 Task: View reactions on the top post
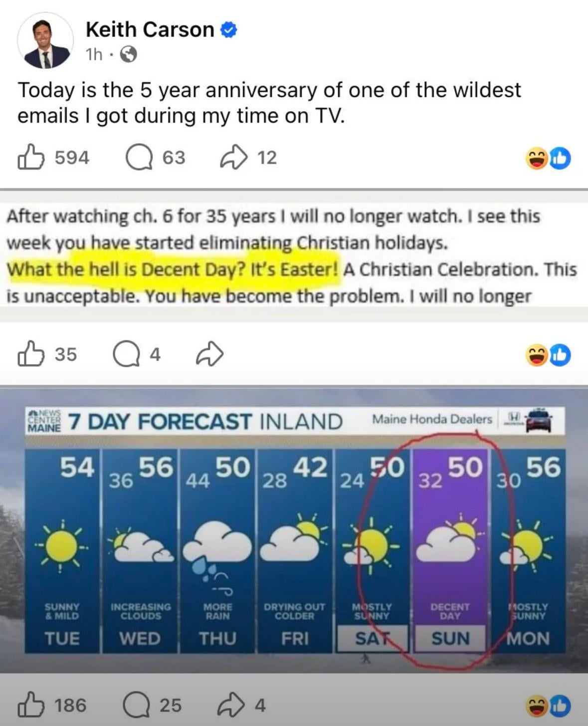548,159
